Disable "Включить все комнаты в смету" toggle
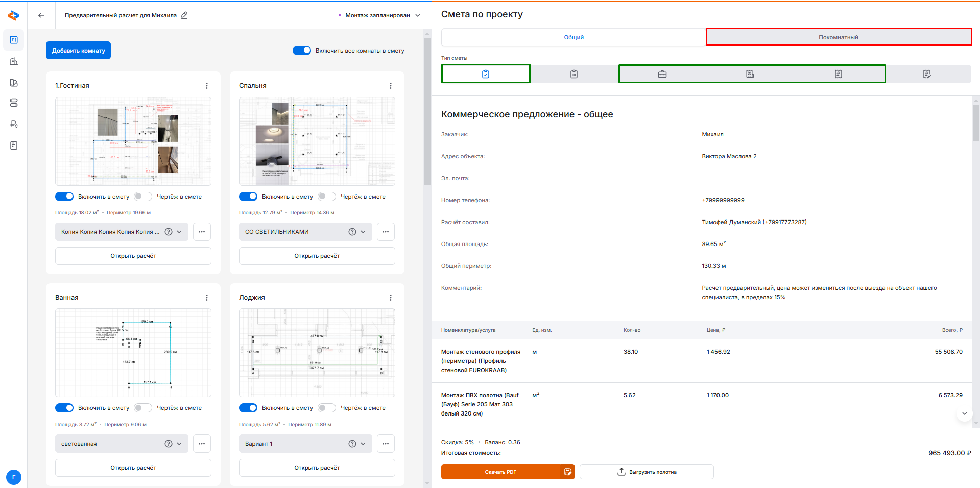Viewport: 980px width, 488px height. tap(302, 51)
